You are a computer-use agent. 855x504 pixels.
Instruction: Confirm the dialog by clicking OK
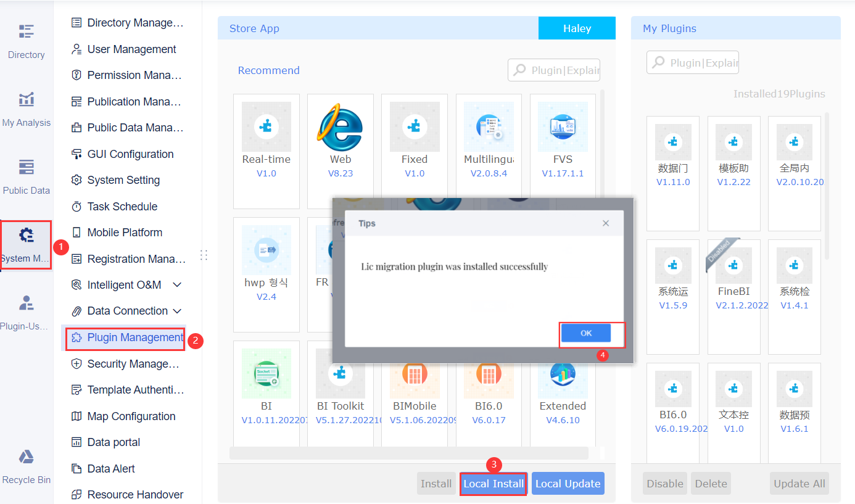coord(585,333)
